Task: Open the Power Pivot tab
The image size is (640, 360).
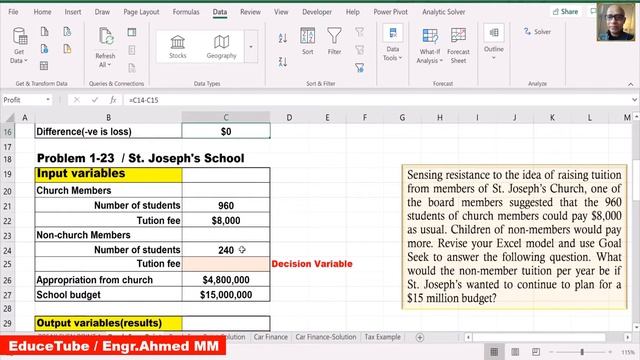Action: pyautogui.click(x=391, y=12)
